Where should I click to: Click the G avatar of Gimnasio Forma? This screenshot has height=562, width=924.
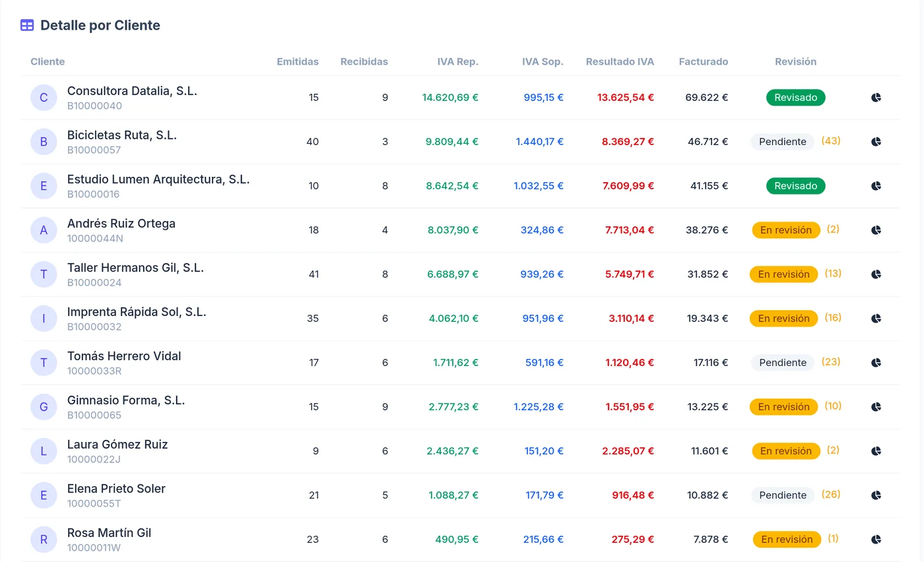coord(44,407)
